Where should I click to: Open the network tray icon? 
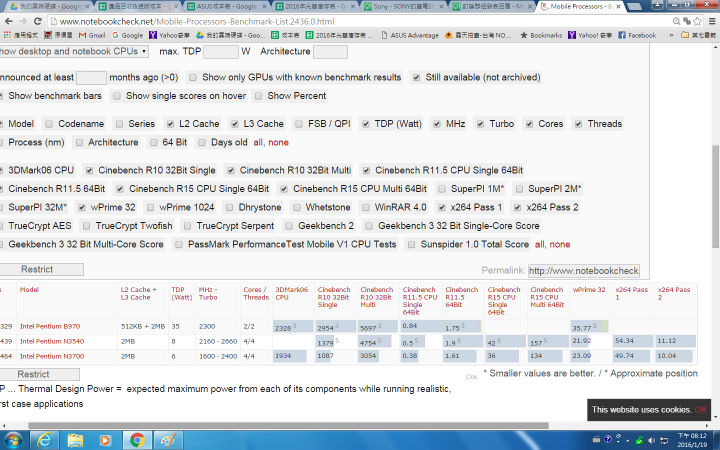[x=664, y=440]
